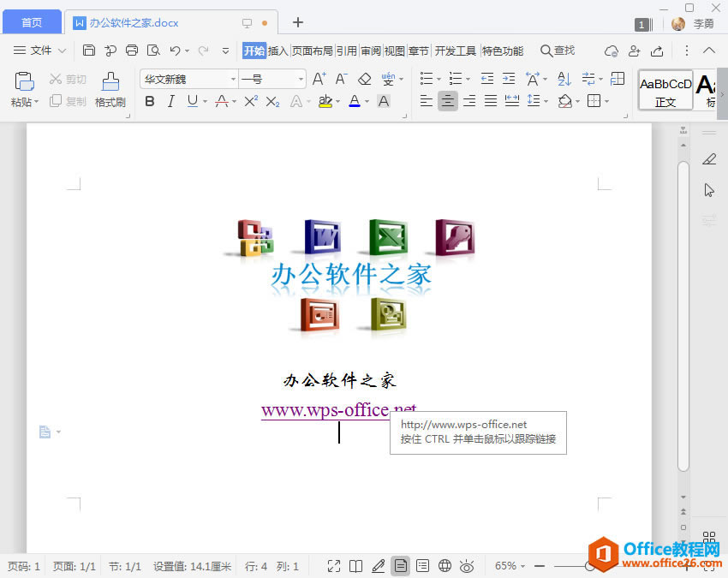Click the Print icon in the quick toolbar
The height and width of the screenshot is (578, 728).
click(132, 51)
